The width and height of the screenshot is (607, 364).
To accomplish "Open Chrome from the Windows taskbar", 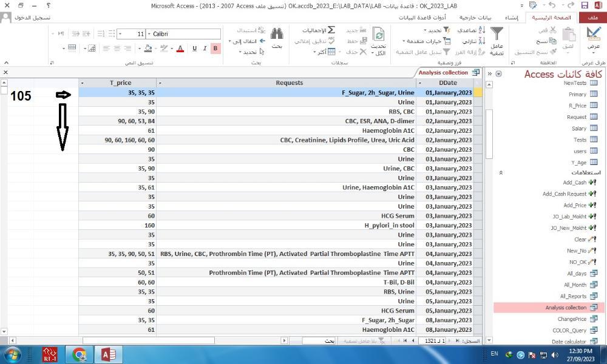I will (x=80, y=355).
